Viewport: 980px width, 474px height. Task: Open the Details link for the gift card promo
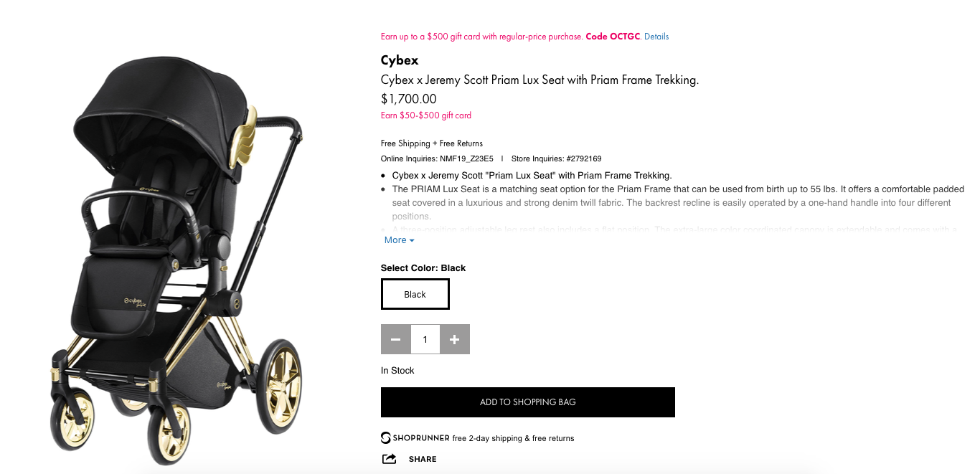(x=656, y=37)
